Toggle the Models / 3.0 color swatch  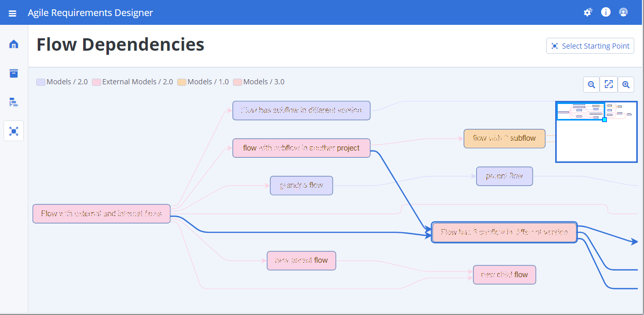pyautogui.click(x=238, y=82)
